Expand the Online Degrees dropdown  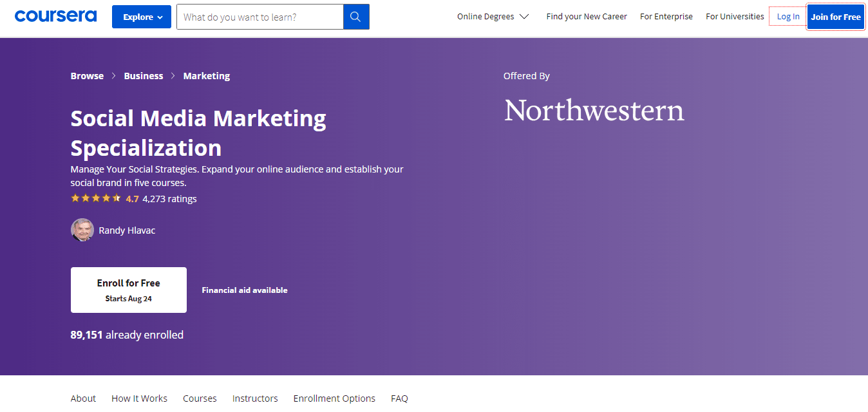pos(493,17)
